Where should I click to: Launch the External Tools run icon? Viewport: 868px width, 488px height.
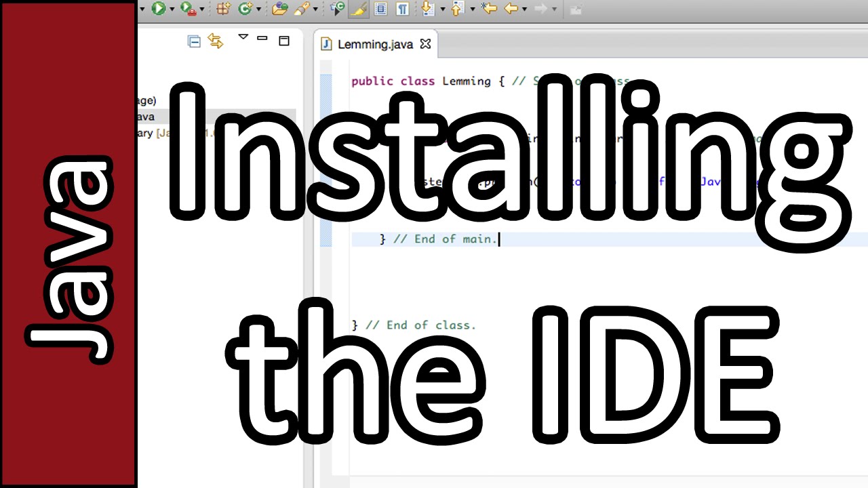[188, 8]
